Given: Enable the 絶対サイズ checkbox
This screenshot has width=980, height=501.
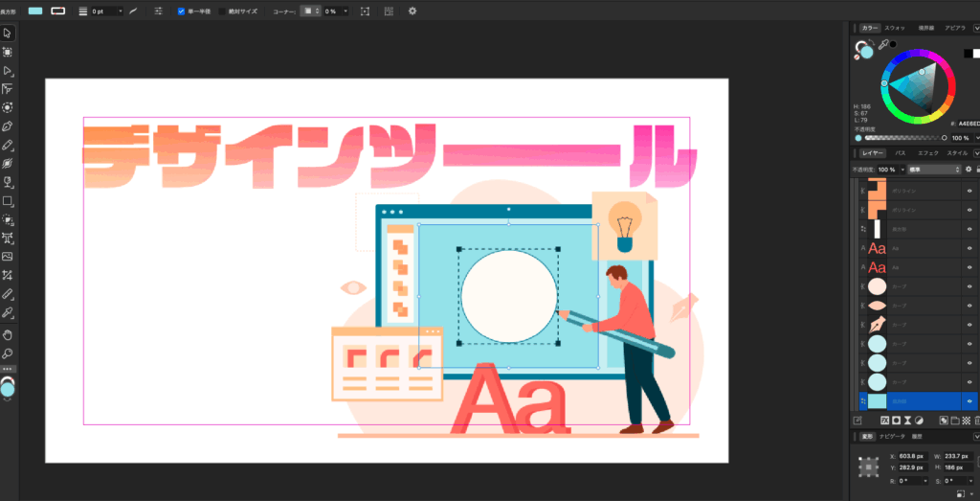Looking at the screenshot, I should tap(224, 11).
